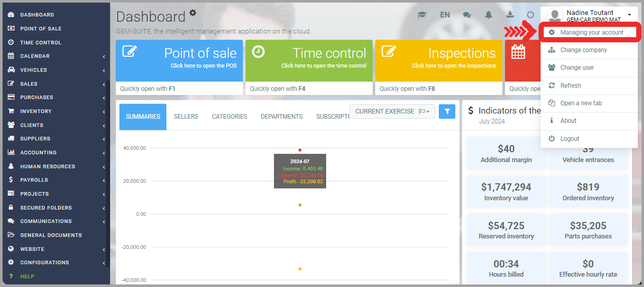Open the green Time control tile
This screenshot has width=644, height=287.
(309, 60)
